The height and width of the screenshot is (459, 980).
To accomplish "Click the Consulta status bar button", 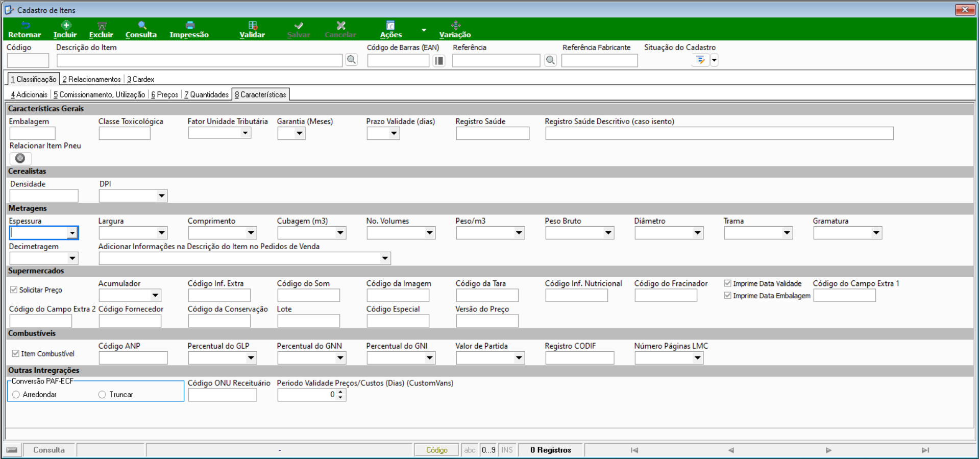I will tap(49, 450).
